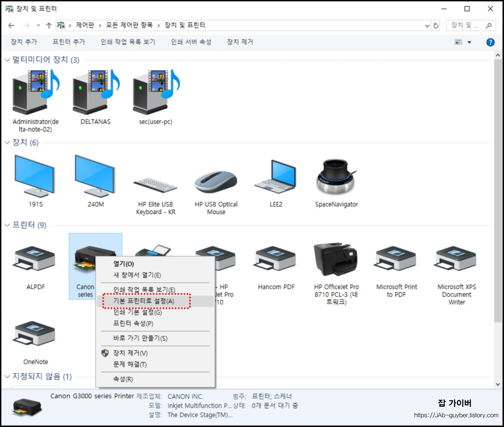
Task: Click 장치 제거 toolbar button
Action: pyautogui.click(x=240, y=42)
